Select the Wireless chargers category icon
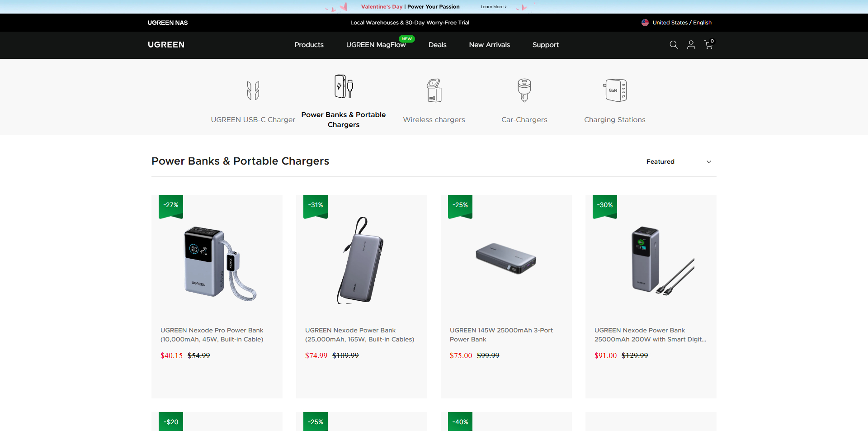This screenshot has height=431, width=868. (x=434, y=90)
